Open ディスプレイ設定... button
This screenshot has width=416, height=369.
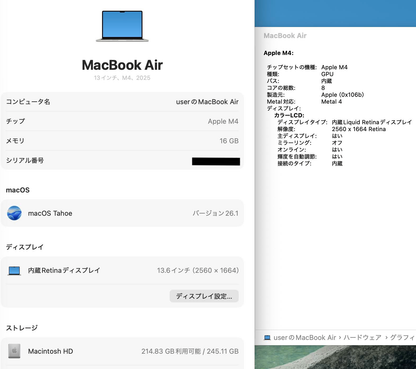pos(204,296)
